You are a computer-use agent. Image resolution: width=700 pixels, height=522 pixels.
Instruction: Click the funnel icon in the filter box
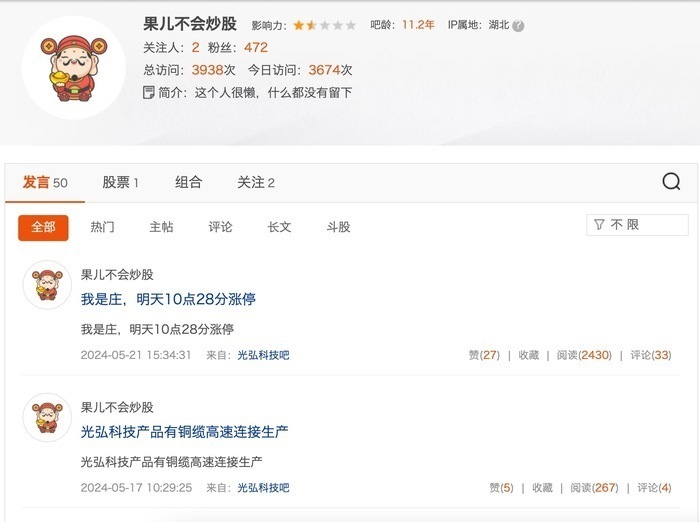click(x=599, y=225)
